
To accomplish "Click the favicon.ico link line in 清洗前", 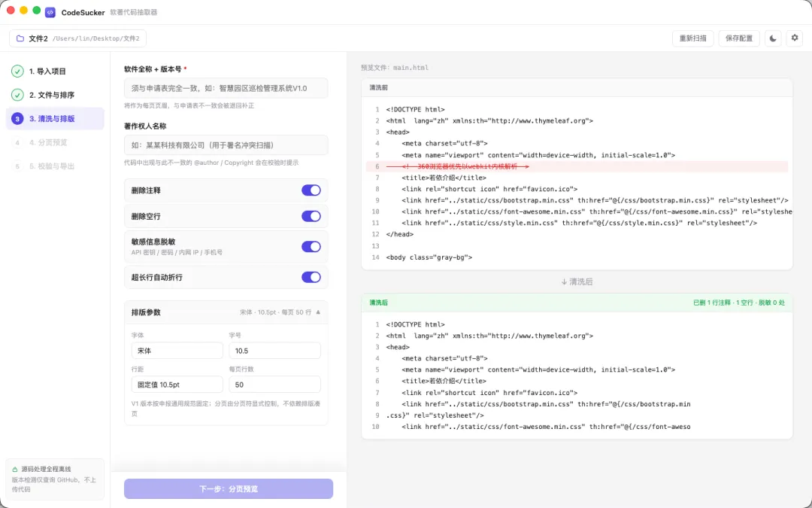I will pyautogui.click(x=489, y=189).
